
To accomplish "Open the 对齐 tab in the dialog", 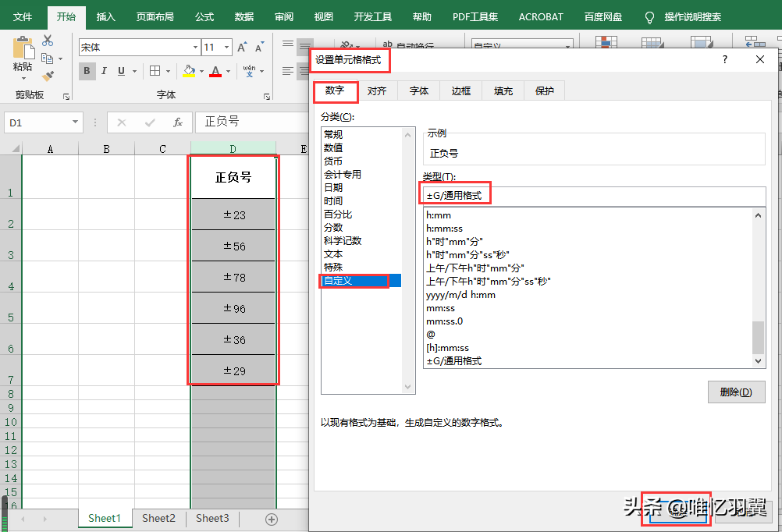I will pyautogui.click(x=377, y=90).
